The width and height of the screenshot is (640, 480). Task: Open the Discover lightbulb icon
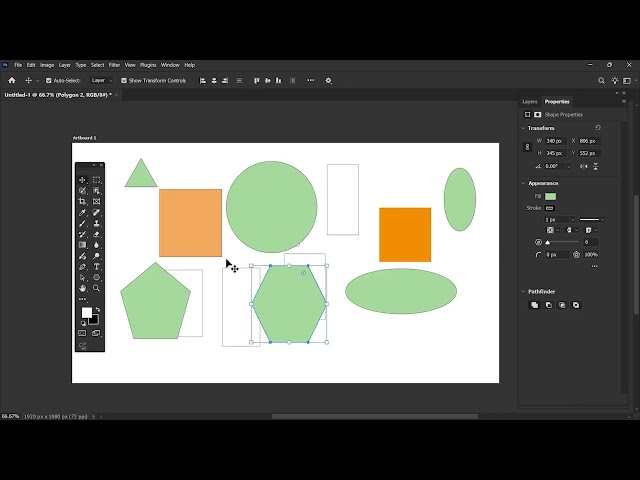pos(615,81)
